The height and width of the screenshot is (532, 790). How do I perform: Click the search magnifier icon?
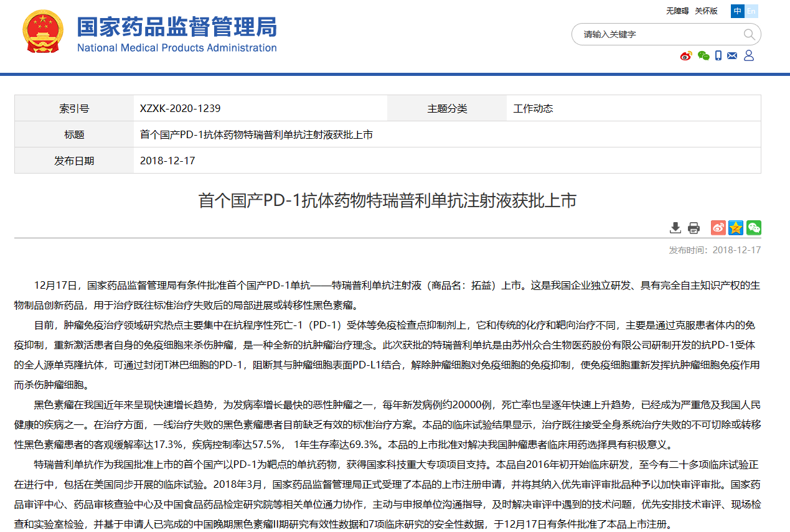coord(749,34)
